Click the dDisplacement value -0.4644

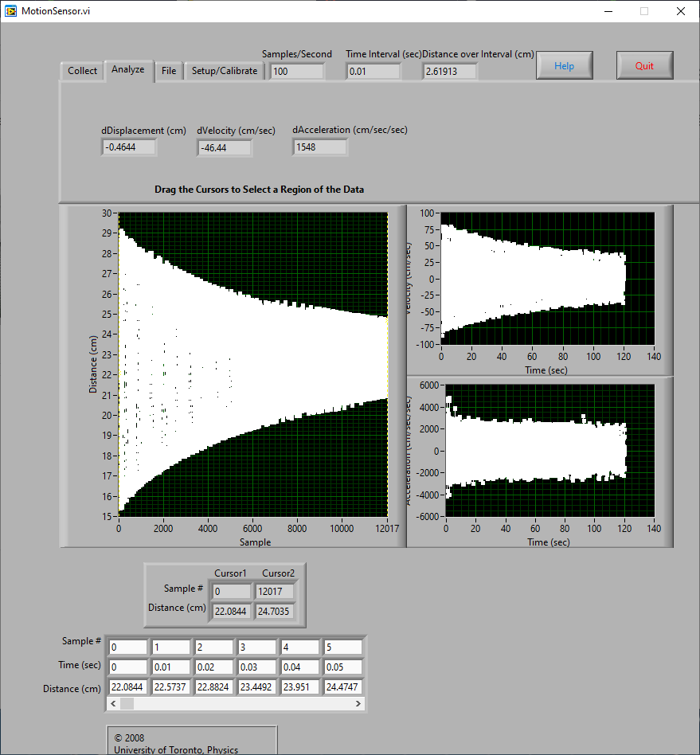click(128, 147)
